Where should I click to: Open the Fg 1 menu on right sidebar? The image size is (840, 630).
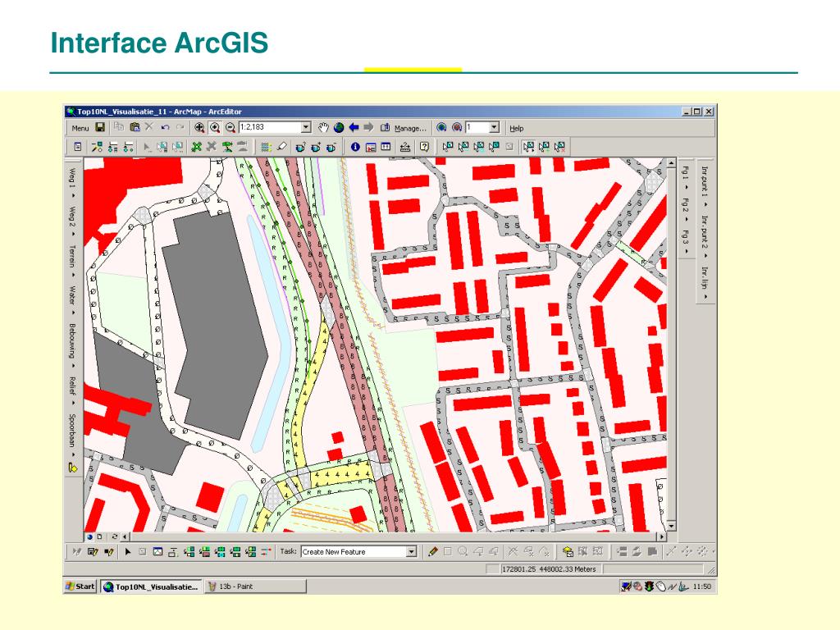click(685, 177)
